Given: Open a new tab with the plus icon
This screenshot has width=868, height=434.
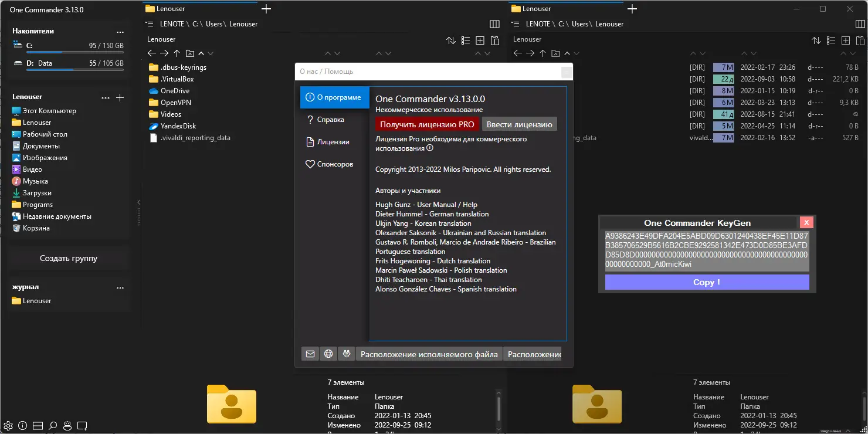Looking at the screenshot, I should tap(266, 9).
